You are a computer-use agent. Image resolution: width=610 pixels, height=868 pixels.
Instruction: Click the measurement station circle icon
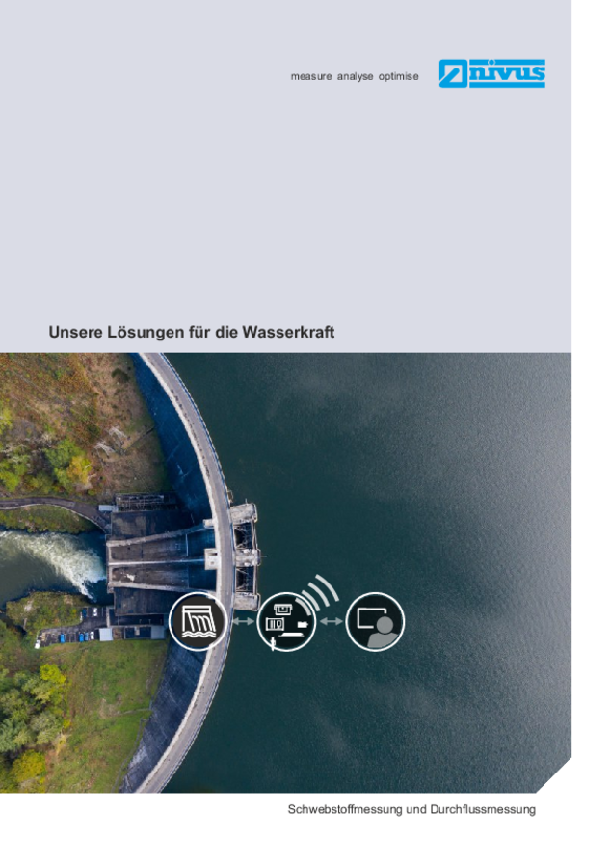(286, 622)
